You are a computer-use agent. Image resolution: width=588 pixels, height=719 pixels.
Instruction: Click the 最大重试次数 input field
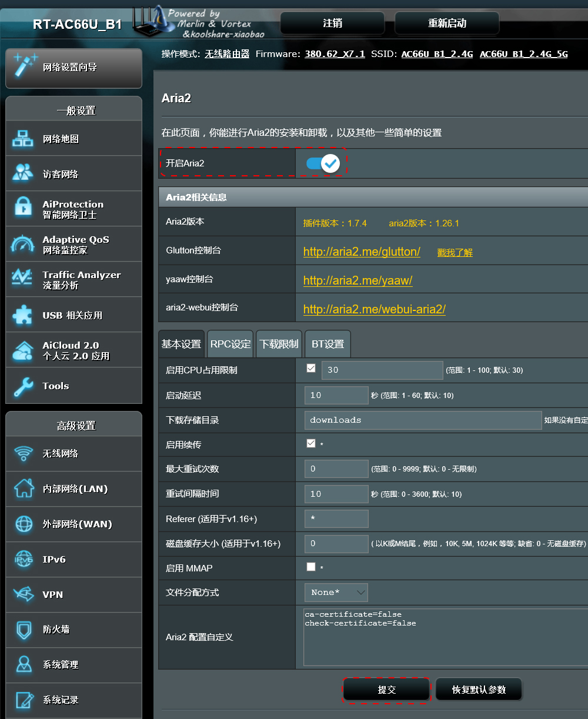336,469
